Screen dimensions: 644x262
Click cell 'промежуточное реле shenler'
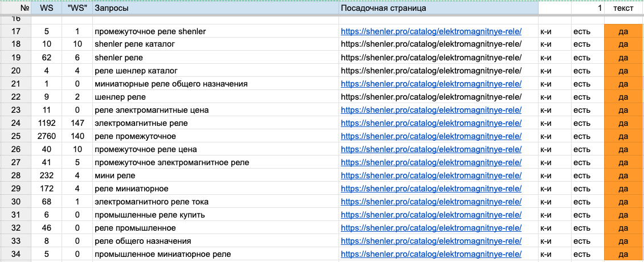pos(215,31)
